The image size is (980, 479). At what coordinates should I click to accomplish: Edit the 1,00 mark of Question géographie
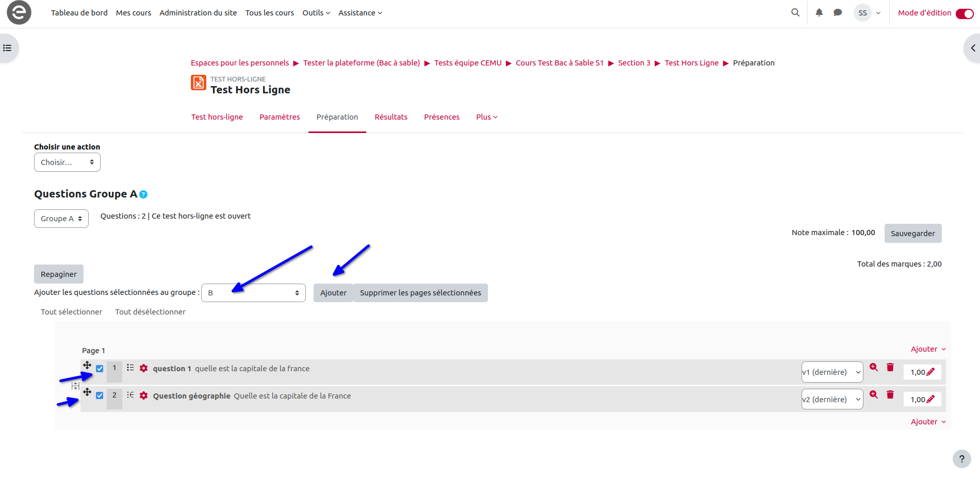pos(930,399)
